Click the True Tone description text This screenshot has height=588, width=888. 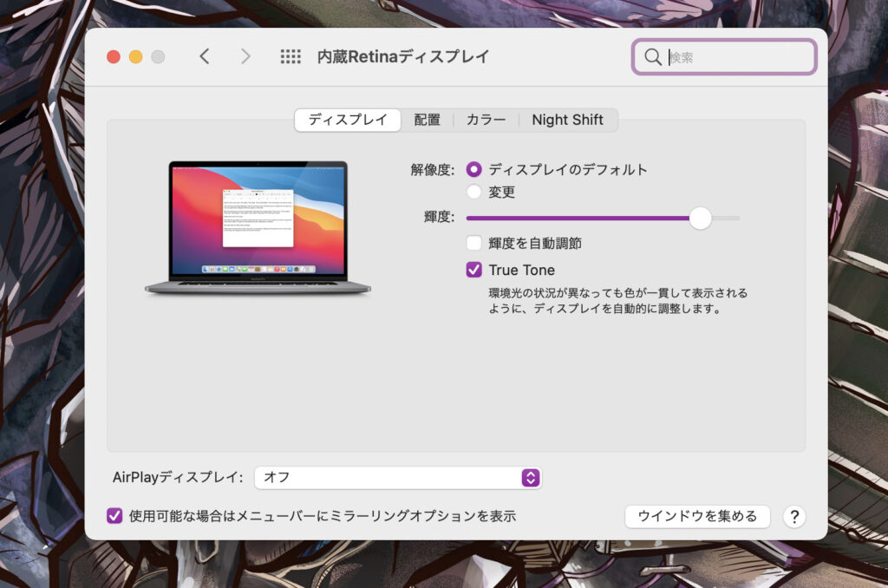[x=617, y=301]
